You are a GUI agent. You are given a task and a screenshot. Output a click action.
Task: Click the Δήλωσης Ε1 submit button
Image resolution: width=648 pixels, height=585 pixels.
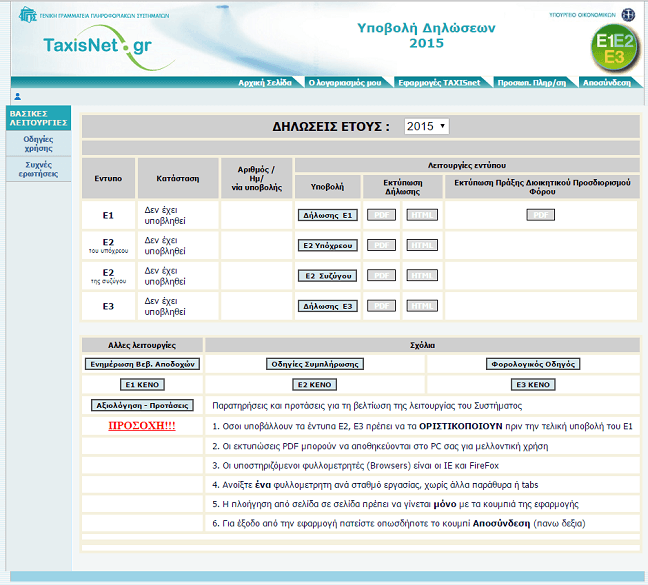point(328,215)
